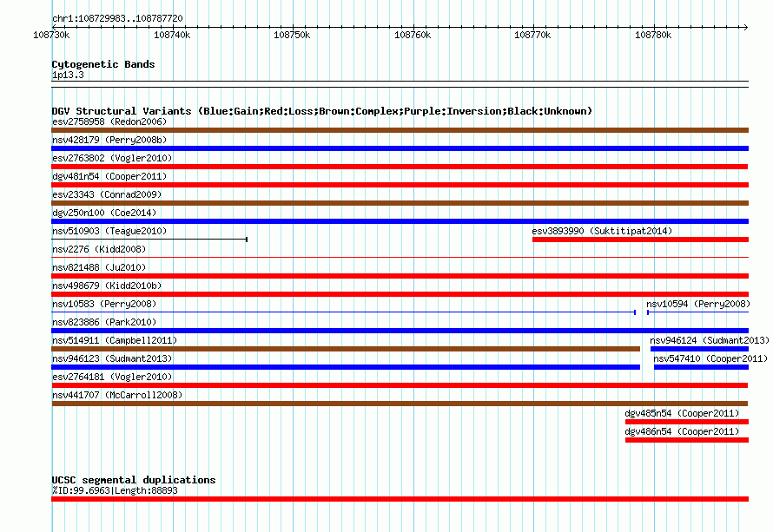The width and height of the screenshot is (773, 532).
Task: Click the segmental duplication %ID:99.6963 label
Action: 115,490
